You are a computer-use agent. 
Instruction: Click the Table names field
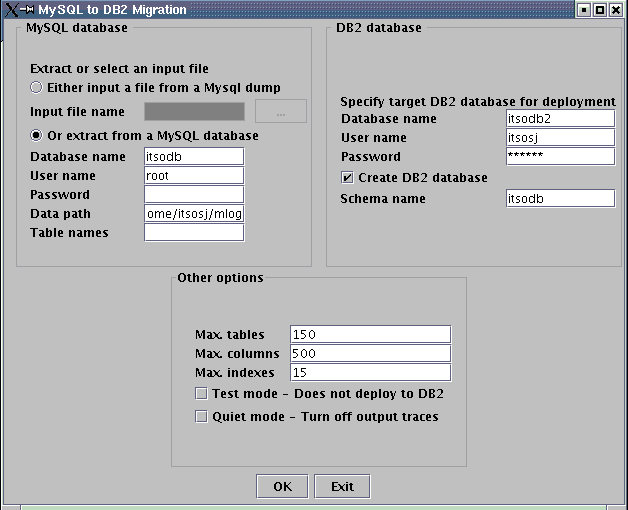[x=194, y=232]
